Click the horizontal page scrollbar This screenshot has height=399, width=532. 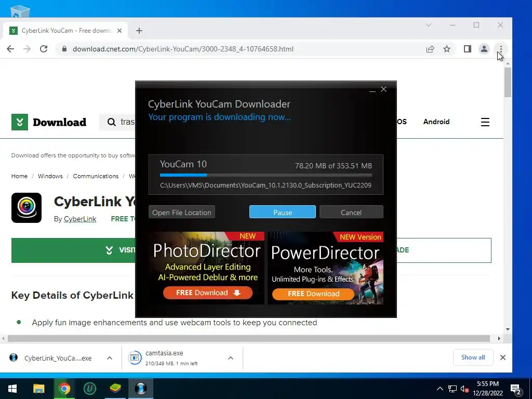pos(249,338)
